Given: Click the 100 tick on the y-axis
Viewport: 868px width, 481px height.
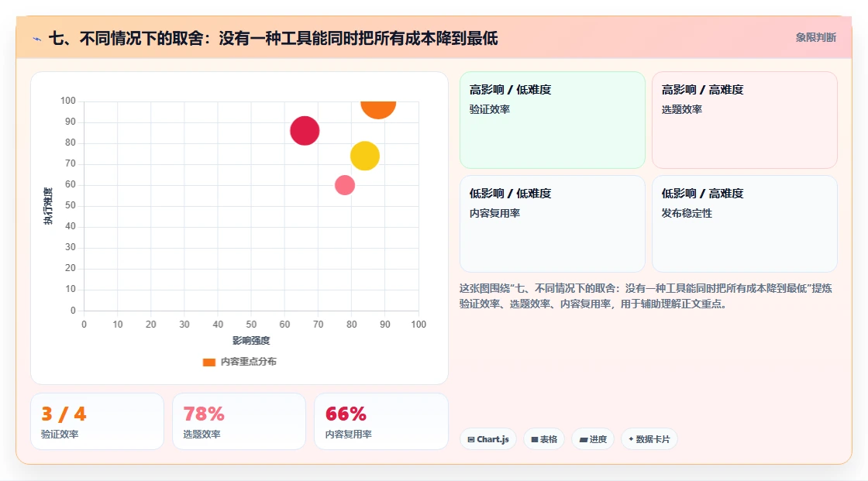Looking at the screenshot, I should click(x=68, y=101).
